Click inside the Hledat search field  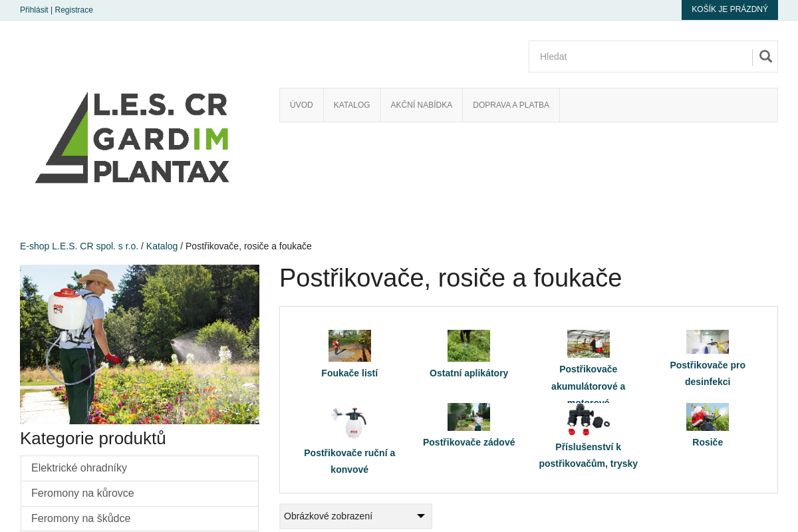(638, 57)
